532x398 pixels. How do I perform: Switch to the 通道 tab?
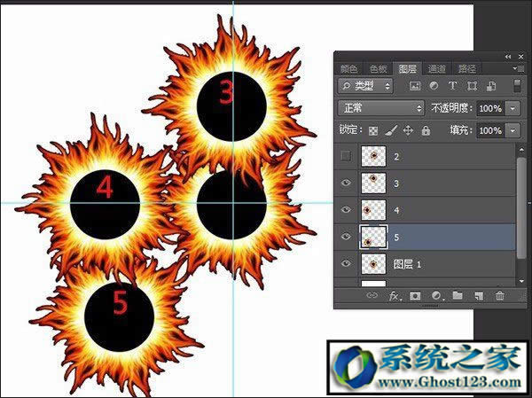436,69
